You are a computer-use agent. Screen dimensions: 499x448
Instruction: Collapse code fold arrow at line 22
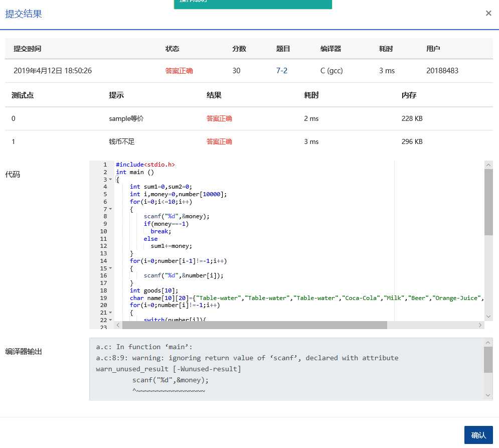click(x=110, y=320)
